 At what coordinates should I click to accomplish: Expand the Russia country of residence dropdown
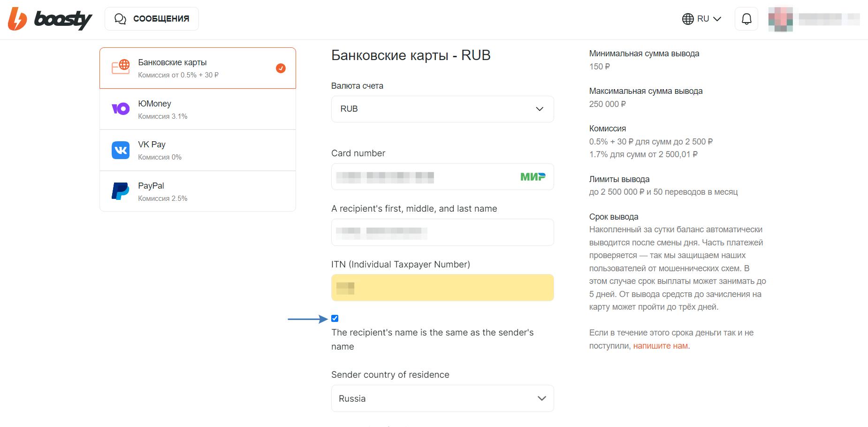click(442, 398)
